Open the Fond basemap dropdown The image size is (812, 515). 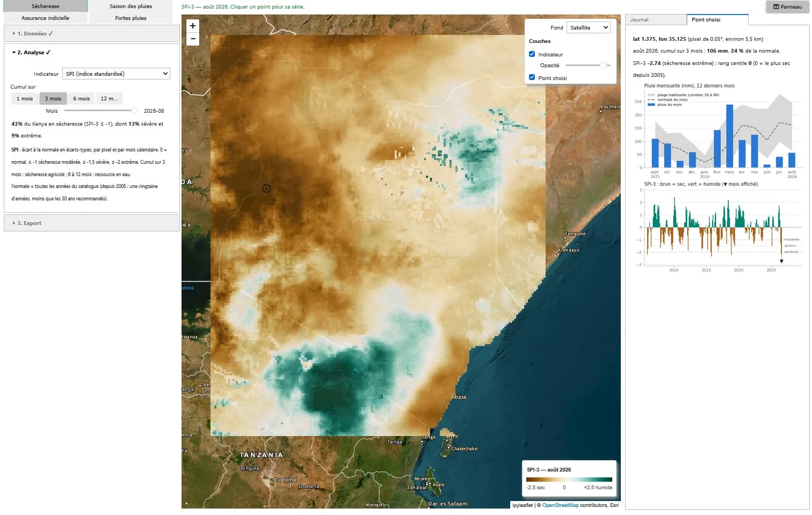click(589, 27)
